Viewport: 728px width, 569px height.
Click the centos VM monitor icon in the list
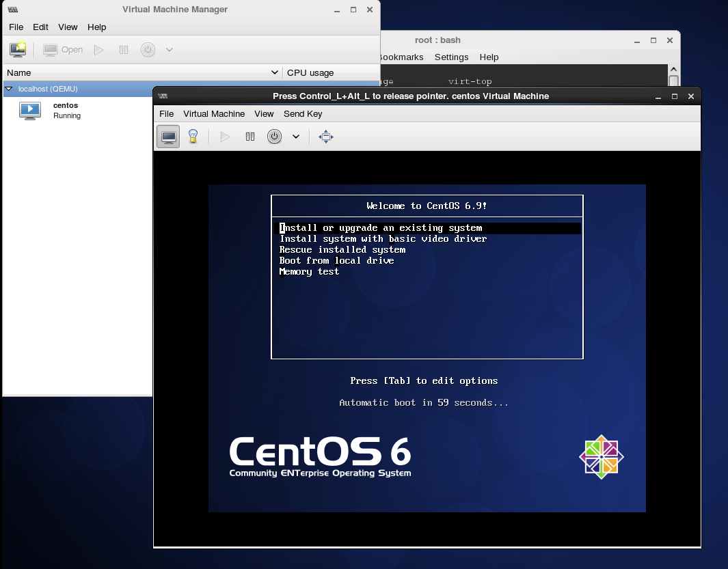pyautogui.click(x=30, y=111)
